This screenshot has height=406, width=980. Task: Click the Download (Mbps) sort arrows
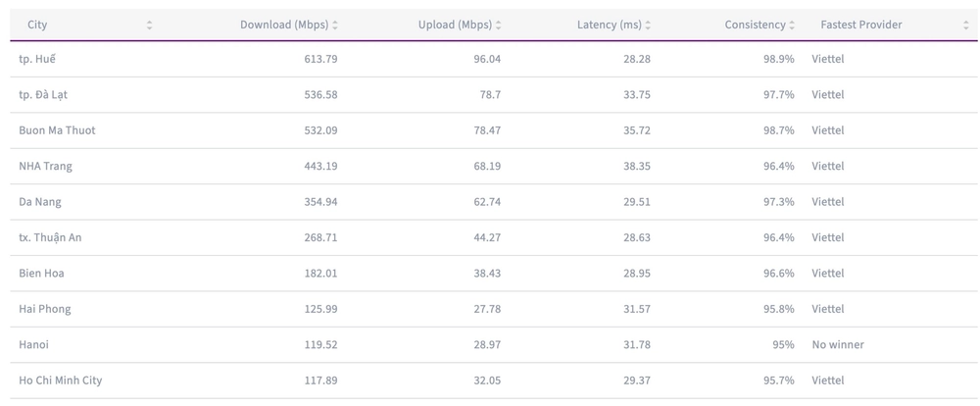(335, 25)
